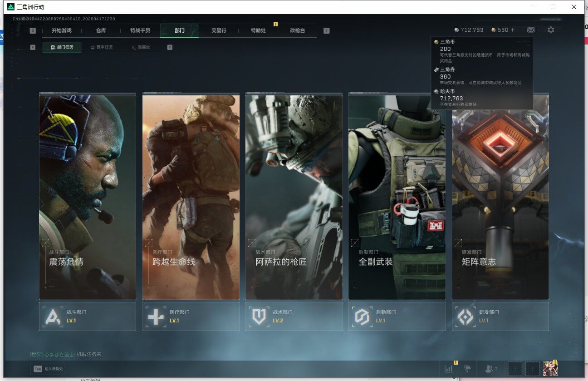Image resolution: width=588 pixels, height=381 pixels.
Task: Open the 开始游戏 tab
Action: pyautogui.click(x=61, y=30)
